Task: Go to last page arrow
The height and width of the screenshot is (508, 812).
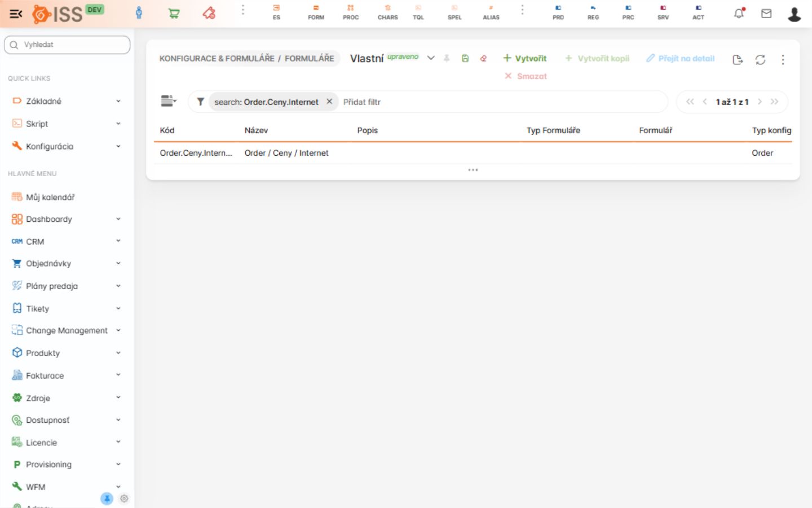Action: tap(774, 102)
